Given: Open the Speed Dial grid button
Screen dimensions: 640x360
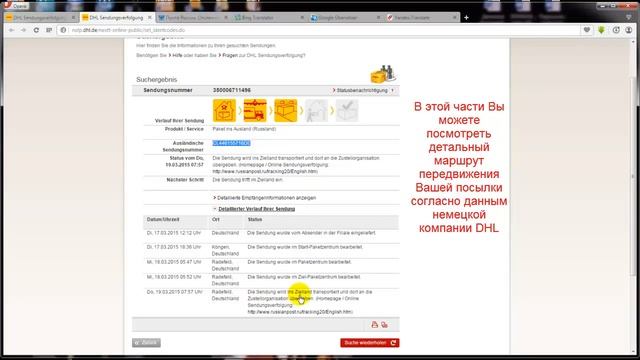Looking at the screenshot, I should coord(49,30).
